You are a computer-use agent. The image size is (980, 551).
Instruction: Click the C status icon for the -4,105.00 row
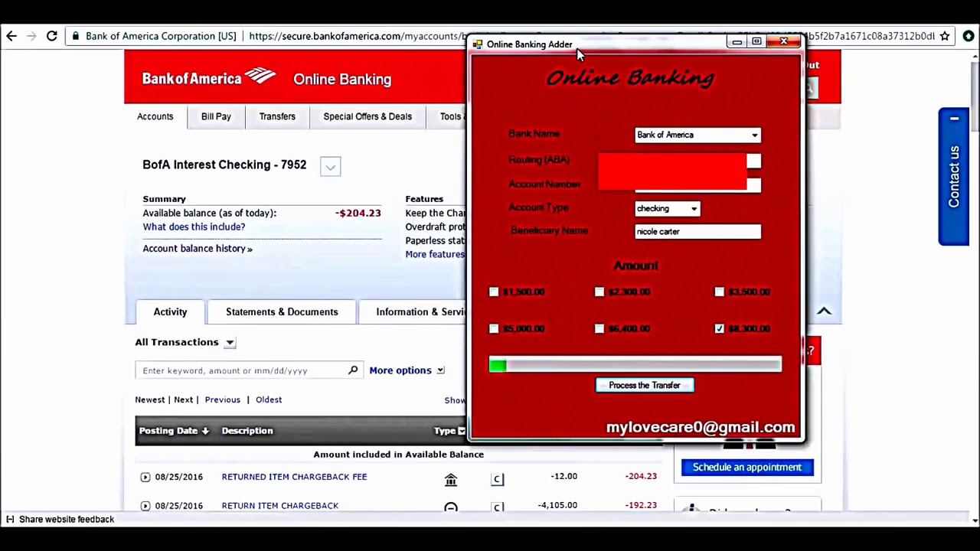tap(498, 507)
